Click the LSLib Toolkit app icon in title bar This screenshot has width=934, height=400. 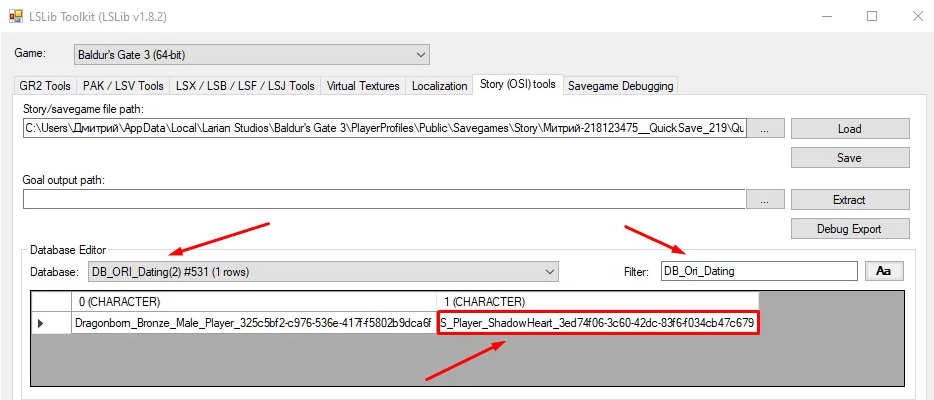14,16
